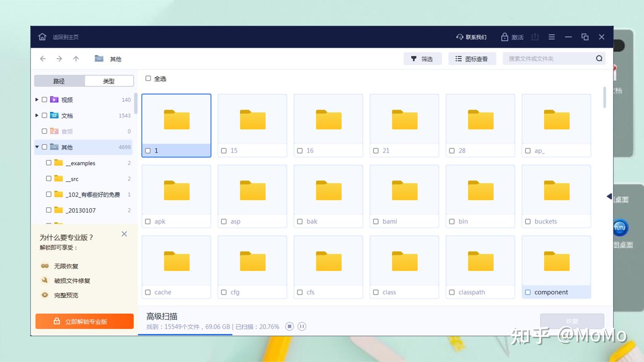Click the 恢复 recover button

pyautogui.click(x=572, y=321)
